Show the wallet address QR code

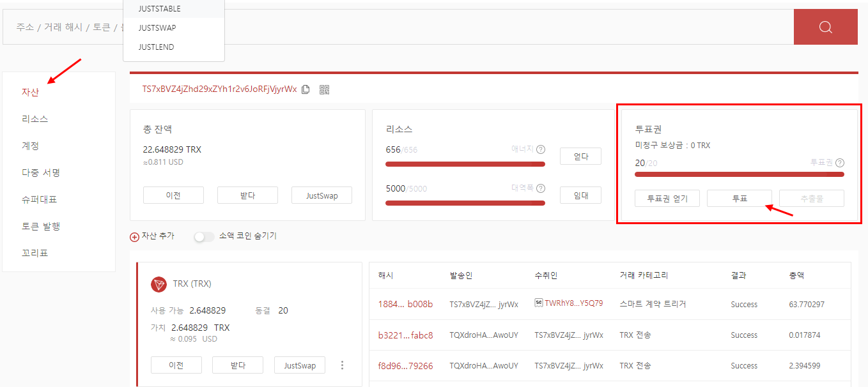coord(324,89)
